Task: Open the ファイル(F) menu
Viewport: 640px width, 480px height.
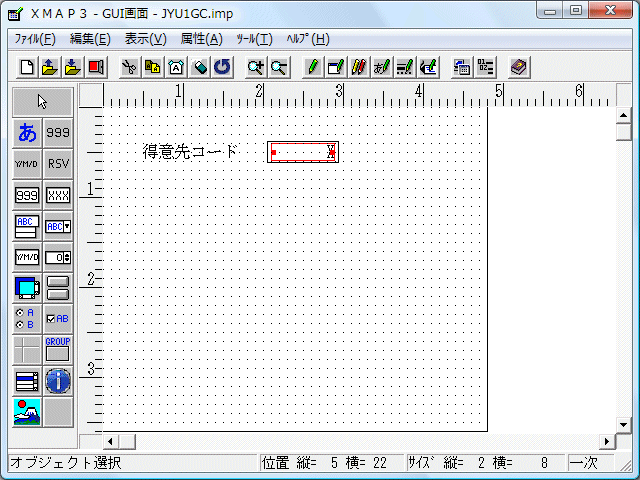Action: (35, 39)
